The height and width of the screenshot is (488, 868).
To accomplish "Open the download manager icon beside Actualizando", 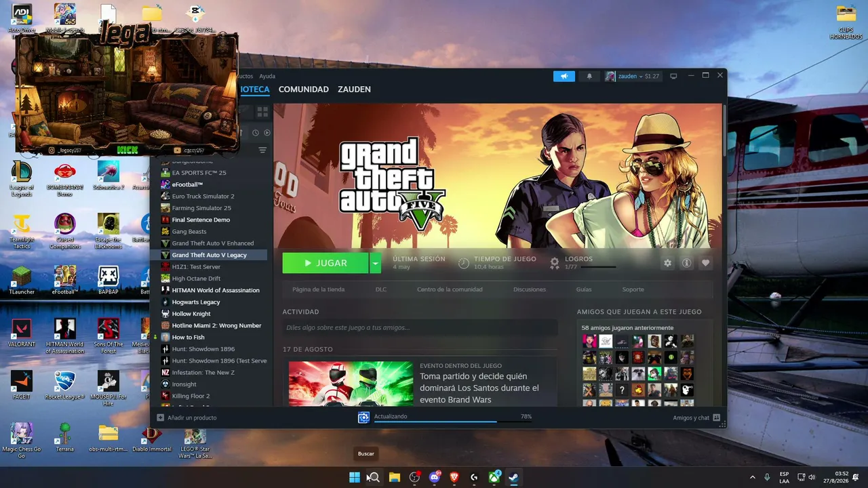I will pyautogui.click(x=364, y=417).
